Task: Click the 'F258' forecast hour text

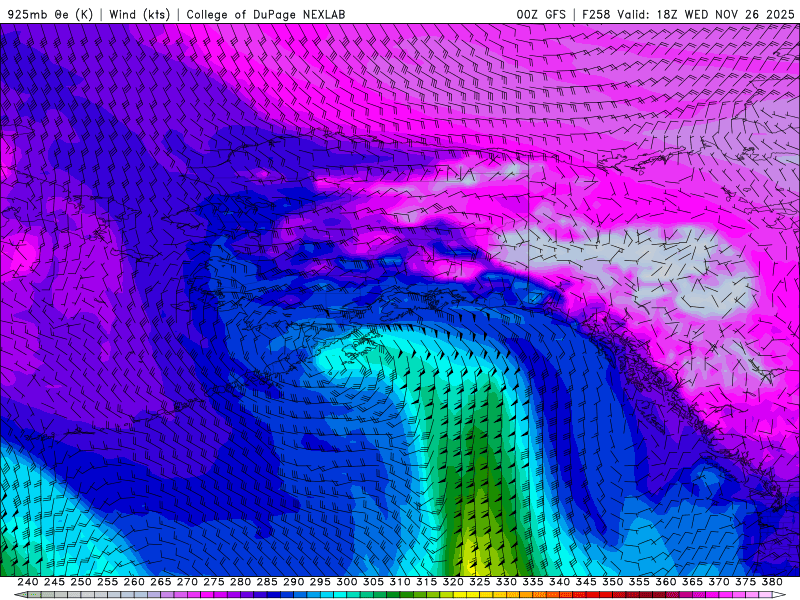Action: [x=596, y=14]
